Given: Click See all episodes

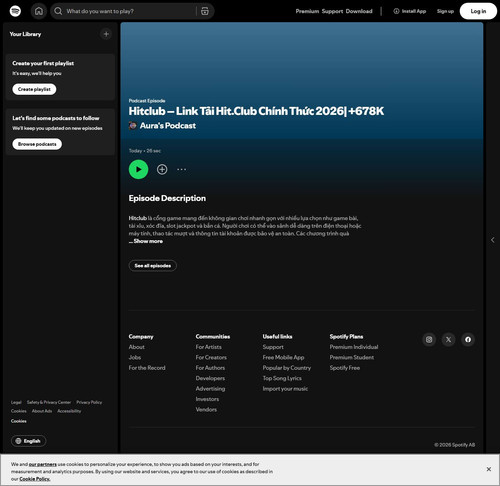Looking at the screenshot, I should pos(153,266).
